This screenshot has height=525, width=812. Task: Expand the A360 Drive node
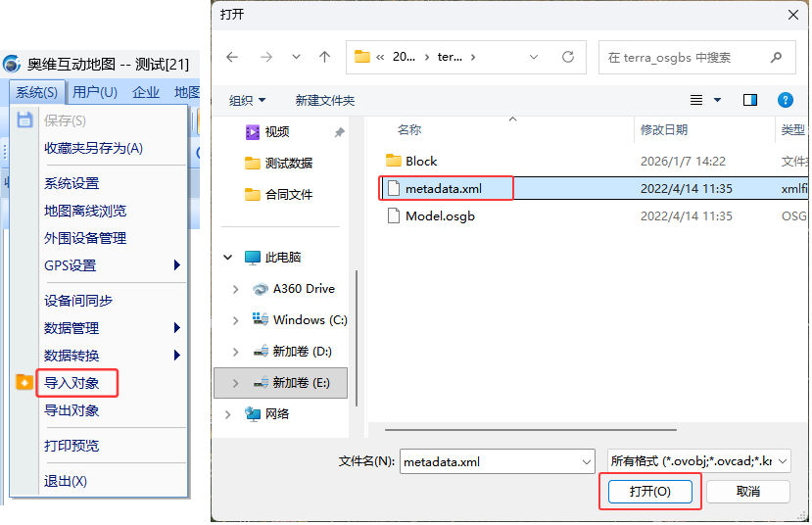pyautogui.click(x=236, y=289)
